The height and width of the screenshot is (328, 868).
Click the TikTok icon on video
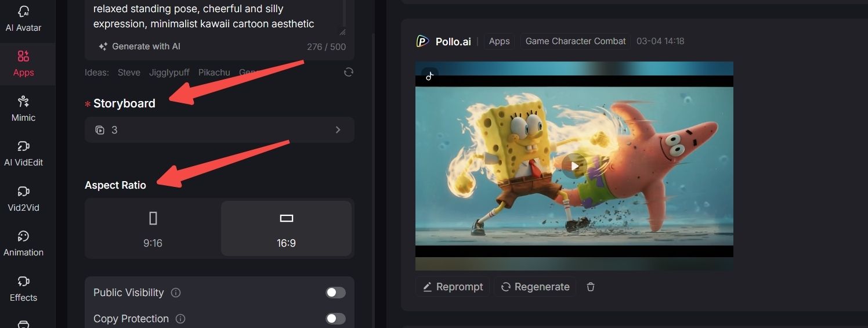coord(429,76)
